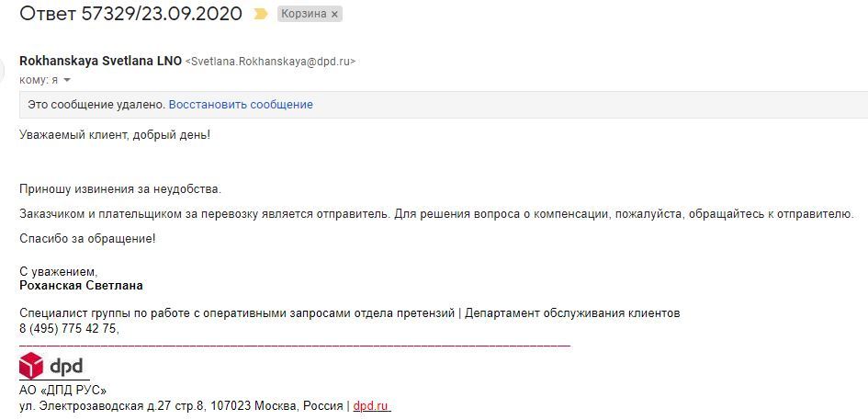Click the Приношу извинения за неудобства line
The image size is (868, 420).
click(120, 189)
